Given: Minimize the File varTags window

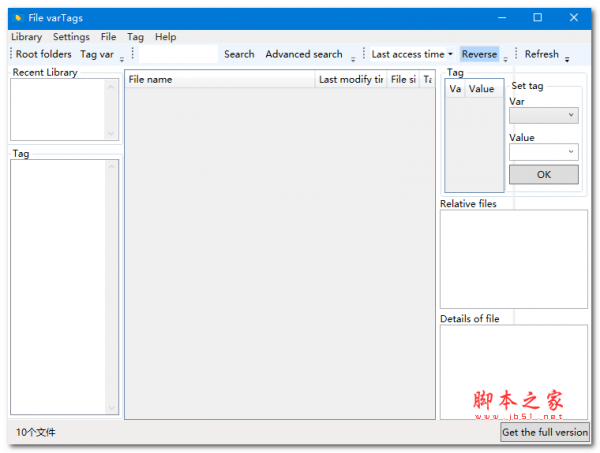Looking at the screenshot, I should [502, 18].
